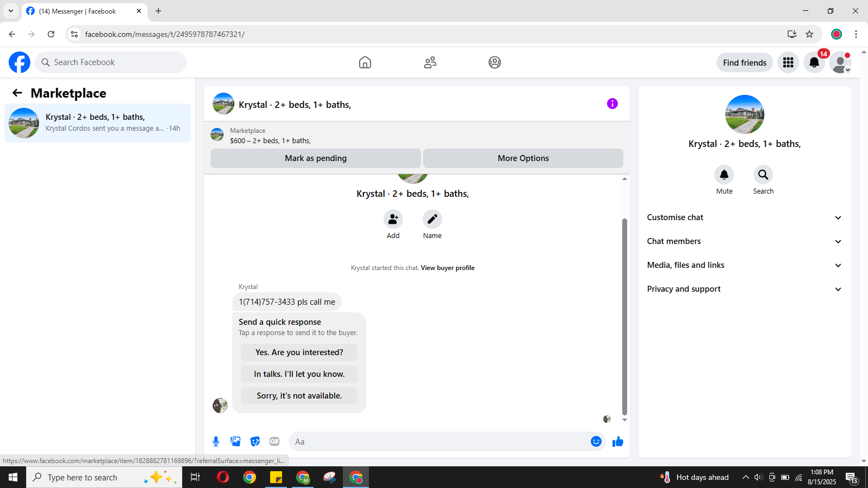The image size is (868, 488).
Task: View site information icon in address bar
Action: pos(74,34)
